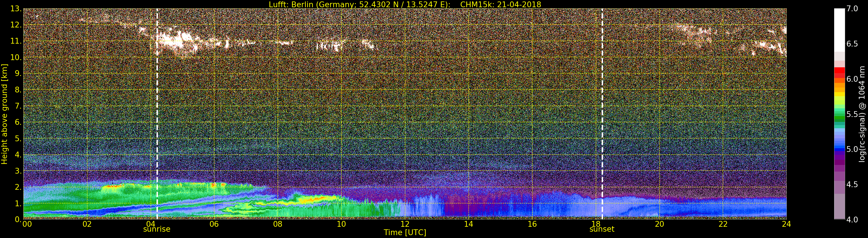Click the colorbar tick value "5.5"
The image size is (868, 238).
click(x=852, y=114)
